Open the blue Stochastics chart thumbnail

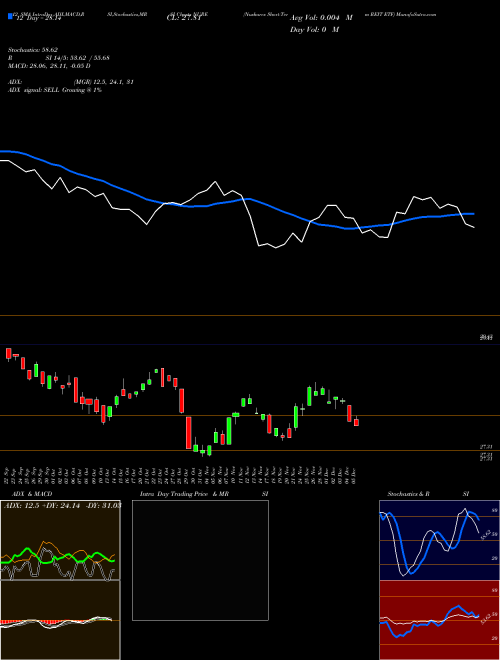click(439, 540)
